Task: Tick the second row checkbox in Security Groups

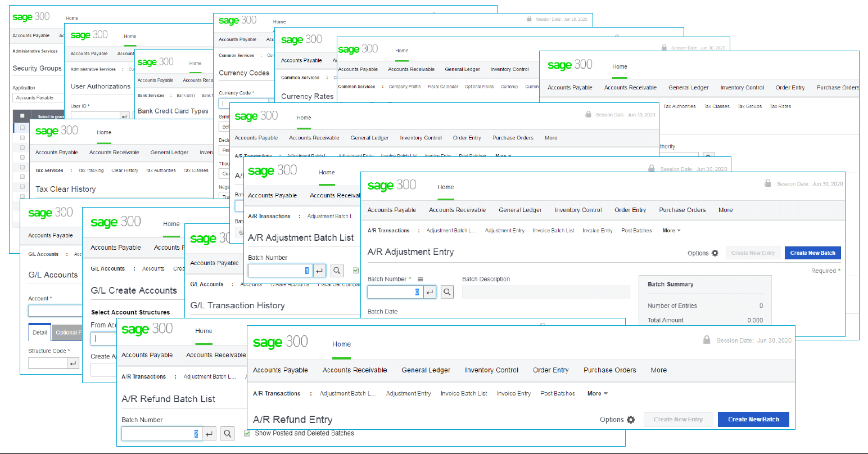Action: pos(22,137)
